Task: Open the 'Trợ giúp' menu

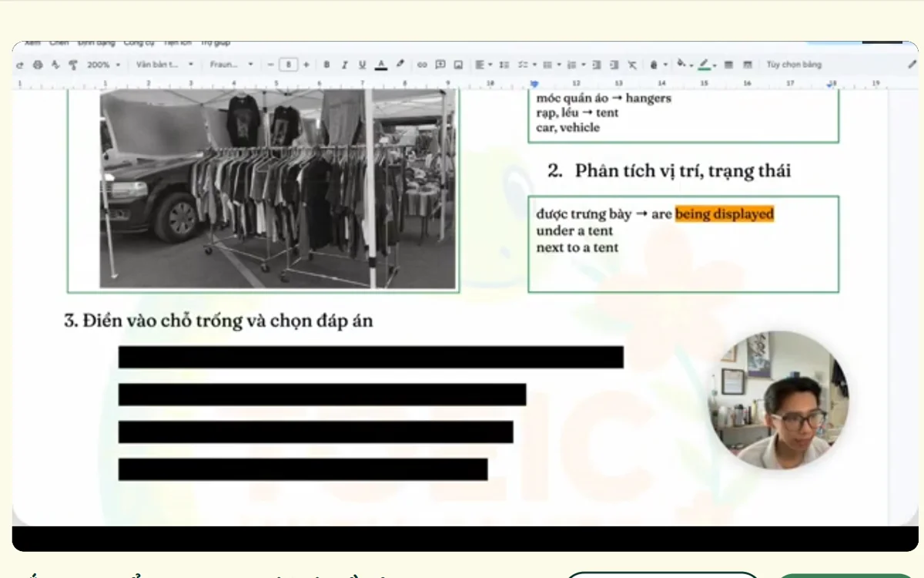Action: click(x=216, y=43)
